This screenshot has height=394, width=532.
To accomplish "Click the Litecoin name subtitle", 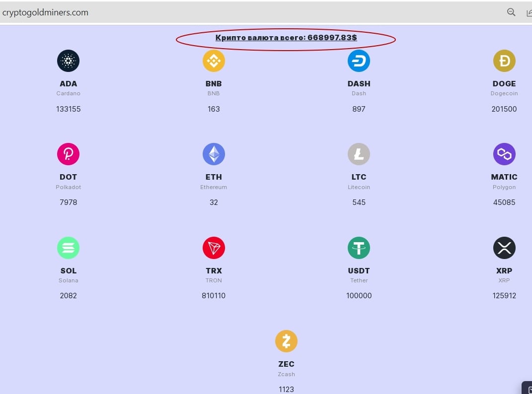I will coord(359,187).
